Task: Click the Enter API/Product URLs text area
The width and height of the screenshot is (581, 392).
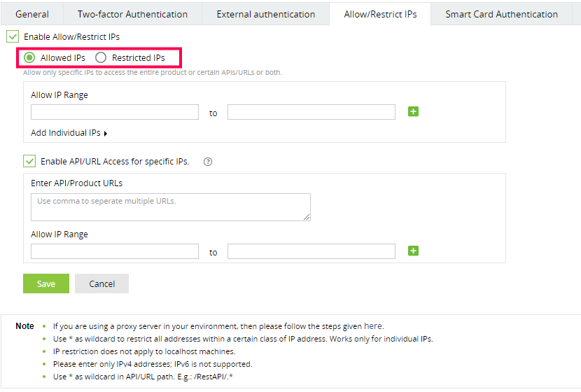Action: (171, 207)
